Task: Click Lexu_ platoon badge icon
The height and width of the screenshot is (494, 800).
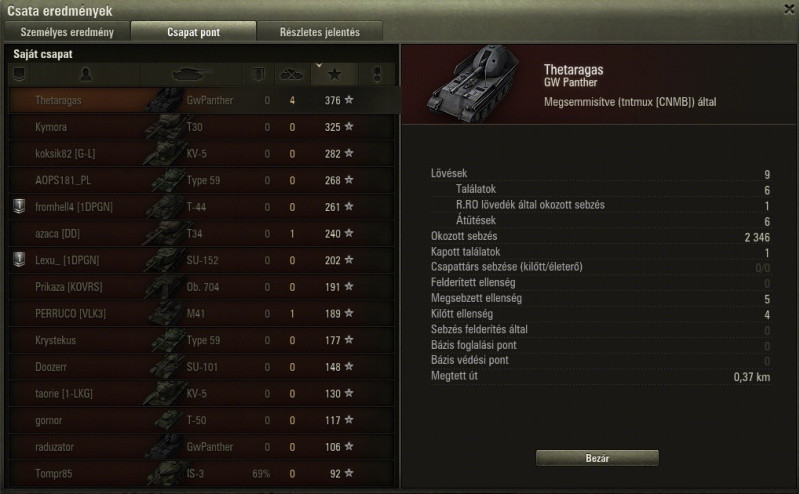Action: 19,259
